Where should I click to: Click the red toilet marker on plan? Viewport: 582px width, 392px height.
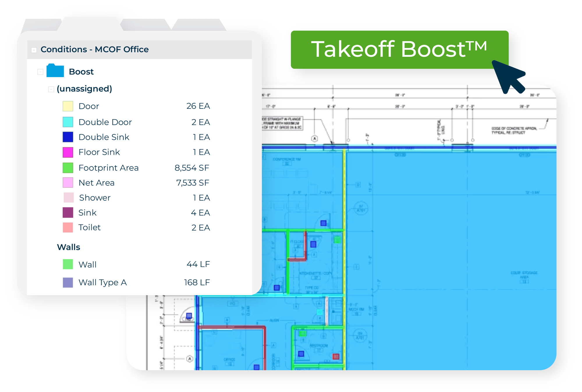pos(336,357)
